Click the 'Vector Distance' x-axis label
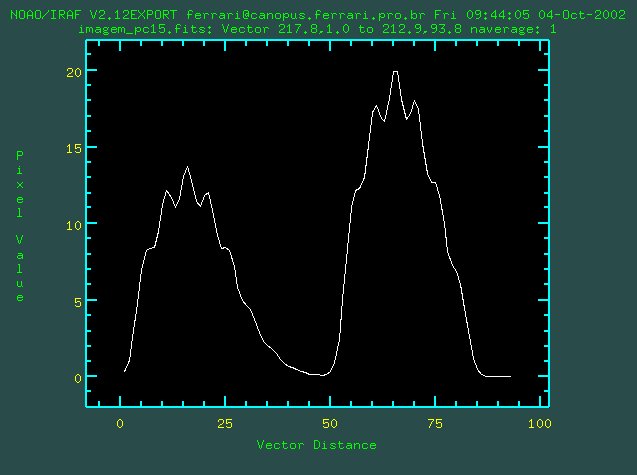The image size is (637, 475). (316, 445)
